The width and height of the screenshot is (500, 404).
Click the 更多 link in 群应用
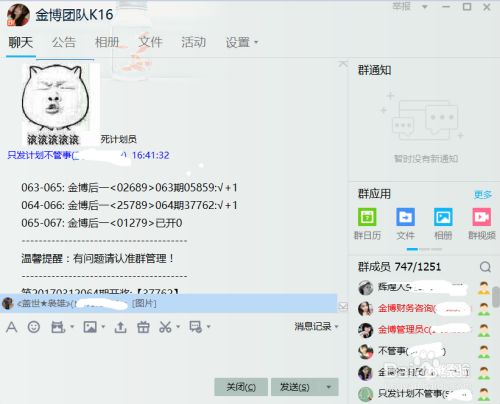click(x=482, y=195)
